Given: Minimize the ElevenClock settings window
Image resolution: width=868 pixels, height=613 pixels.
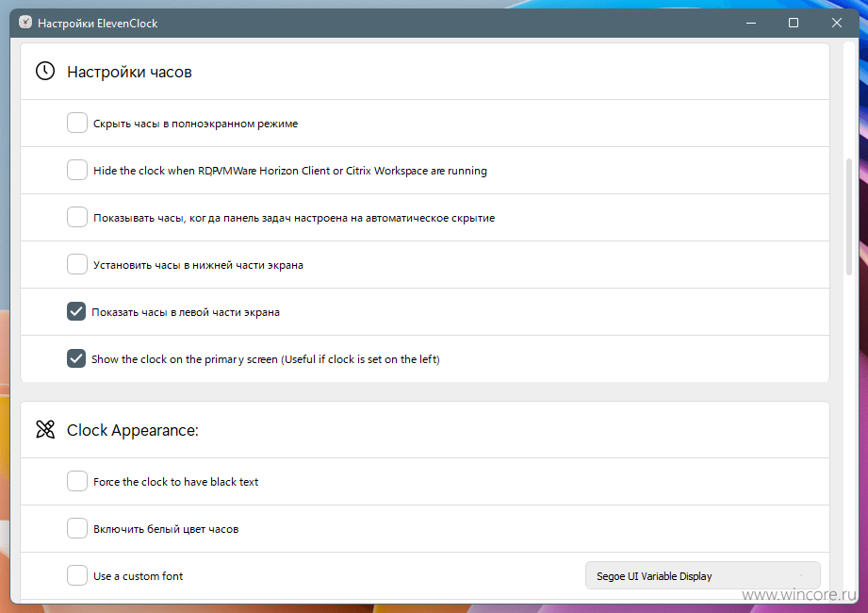Looking at the screenshot, I should pos(751,23).
